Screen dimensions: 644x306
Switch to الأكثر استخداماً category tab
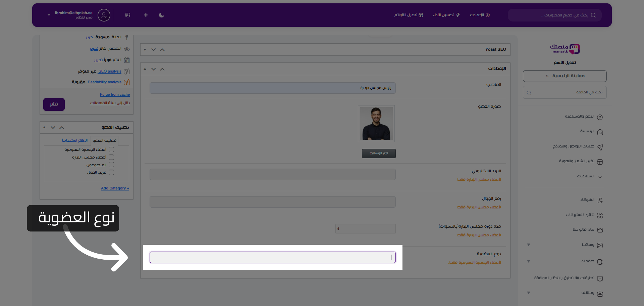[74, 140]
